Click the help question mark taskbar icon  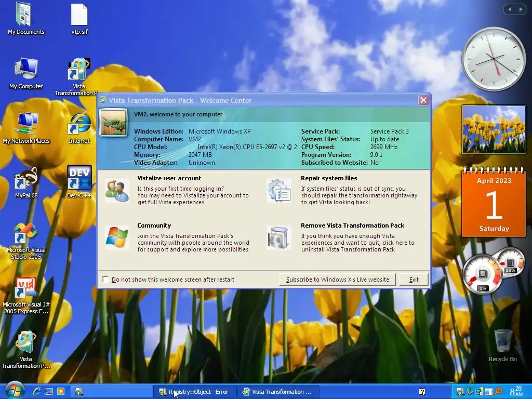pos(422,392)
